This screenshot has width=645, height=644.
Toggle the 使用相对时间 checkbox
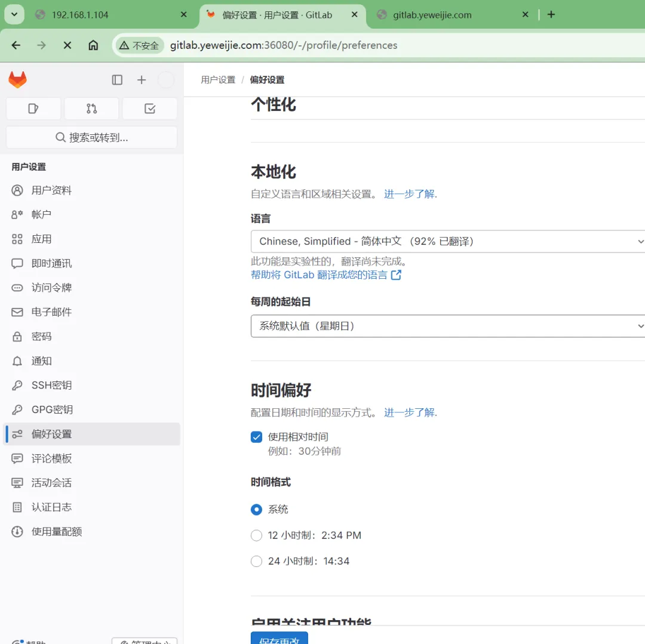pyautogui.click(x=257, y=437)
